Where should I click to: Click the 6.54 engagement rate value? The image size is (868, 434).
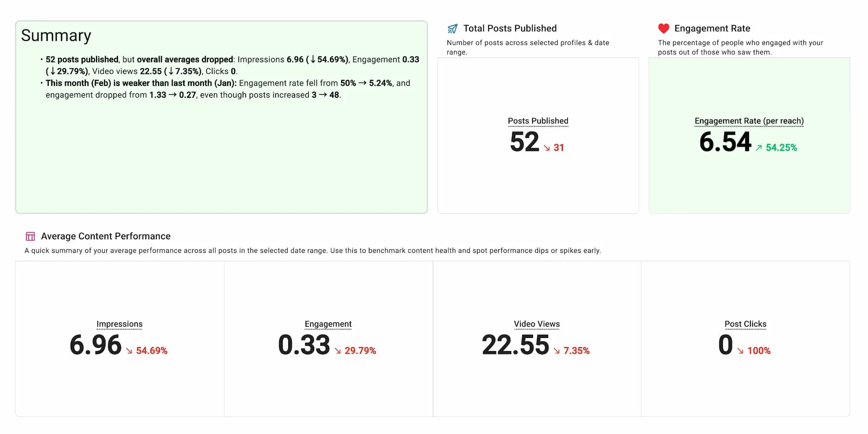[725, 142]
